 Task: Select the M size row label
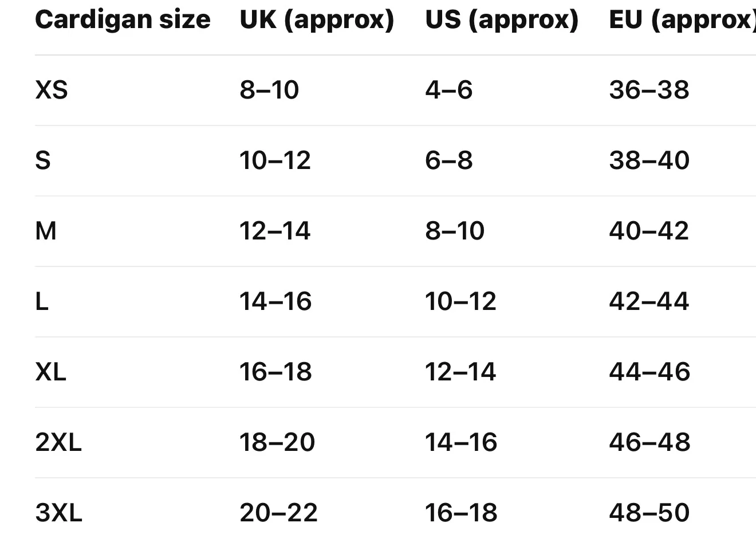click(x=46, y=231)
